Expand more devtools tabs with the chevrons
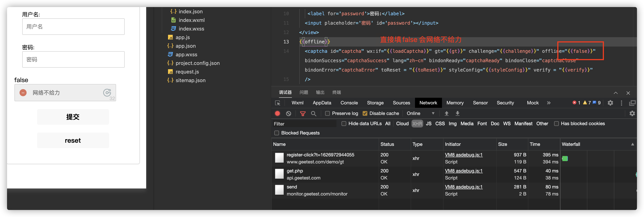 (x=548, y=103)
